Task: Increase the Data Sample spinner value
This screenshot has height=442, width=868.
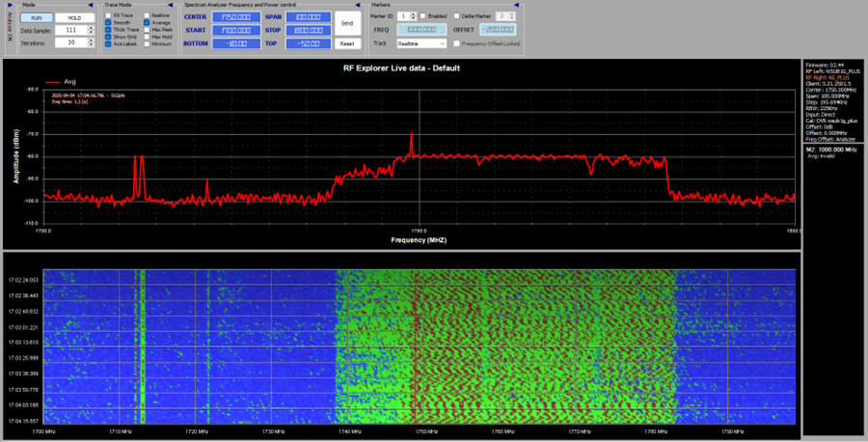Action: [x=89, y=28]
